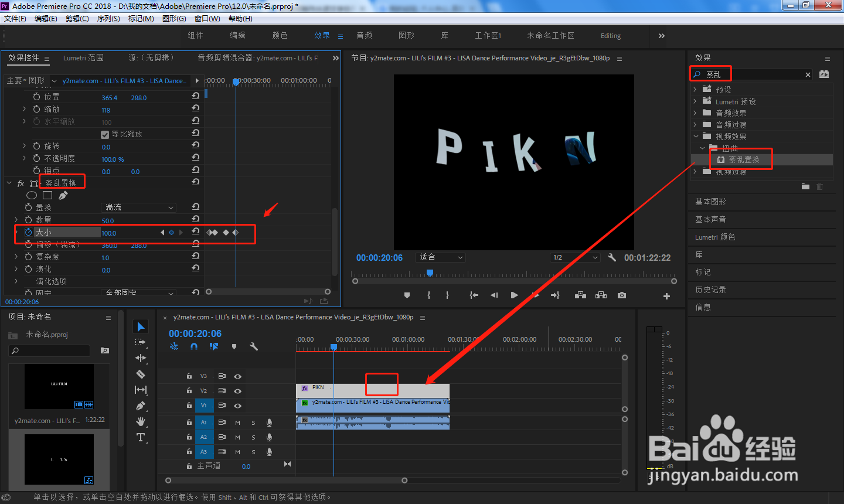Switch to 颜色 workspace tab
Image resolution: width=844 pixels, height=504 pixels.
pos(280,36)
